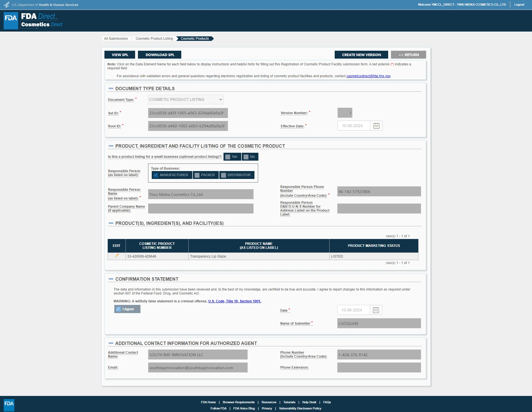The image size is (532, 412).
Task: Collapse the Document Type Details section
Action: pos(111,88)
